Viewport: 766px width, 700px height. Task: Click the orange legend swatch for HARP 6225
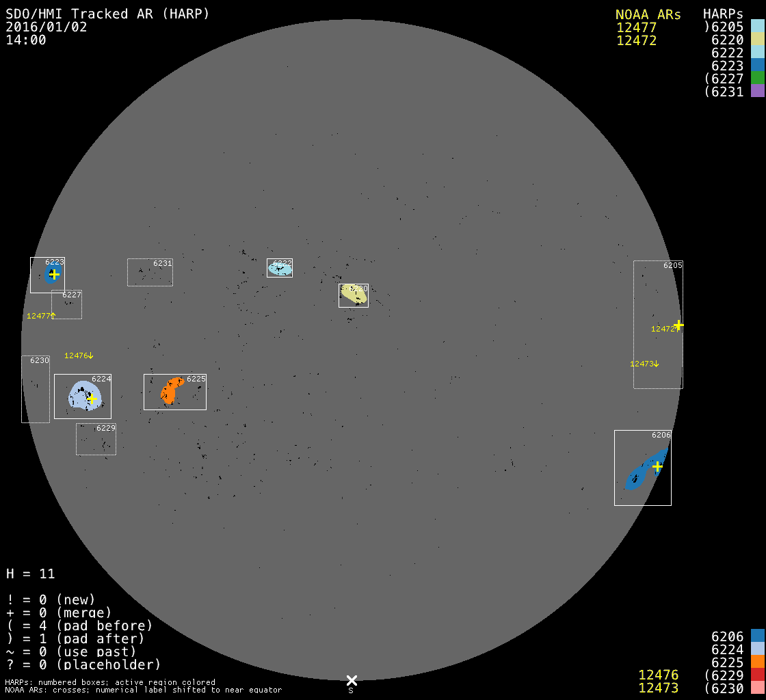click(757, 662)
